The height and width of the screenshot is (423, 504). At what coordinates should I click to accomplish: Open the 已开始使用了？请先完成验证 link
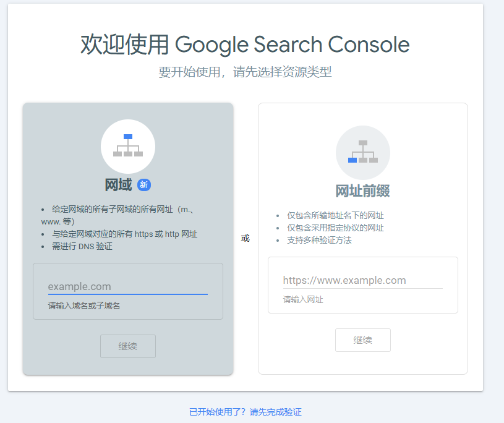pyautogui.click(x=246, y=412)
